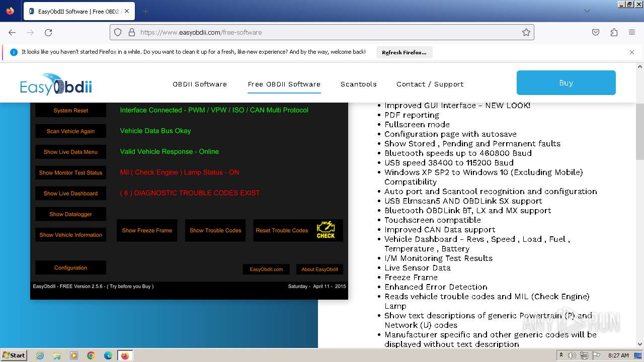Click the Action Center flag tray icon
Image resolution: width=644 pixels, height=362 pixels.
(595, 355)
